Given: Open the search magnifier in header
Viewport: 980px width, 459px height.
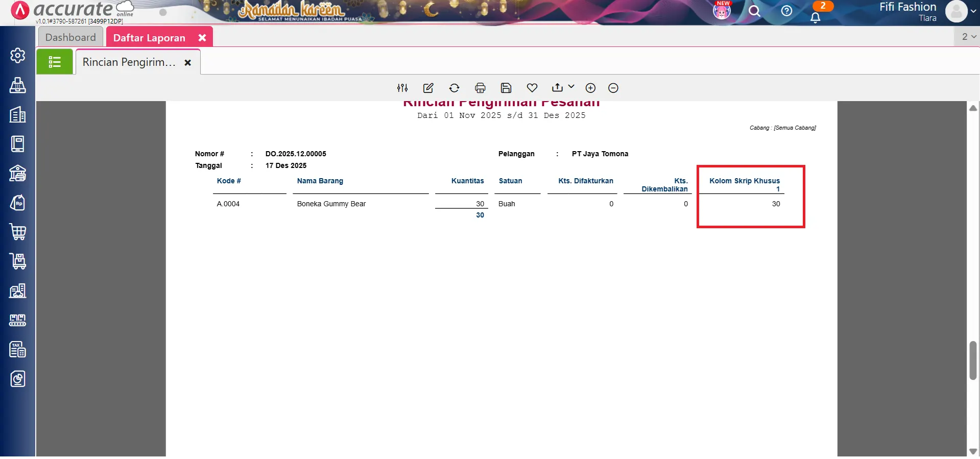Looking at the screenshot, I should 754,11.
